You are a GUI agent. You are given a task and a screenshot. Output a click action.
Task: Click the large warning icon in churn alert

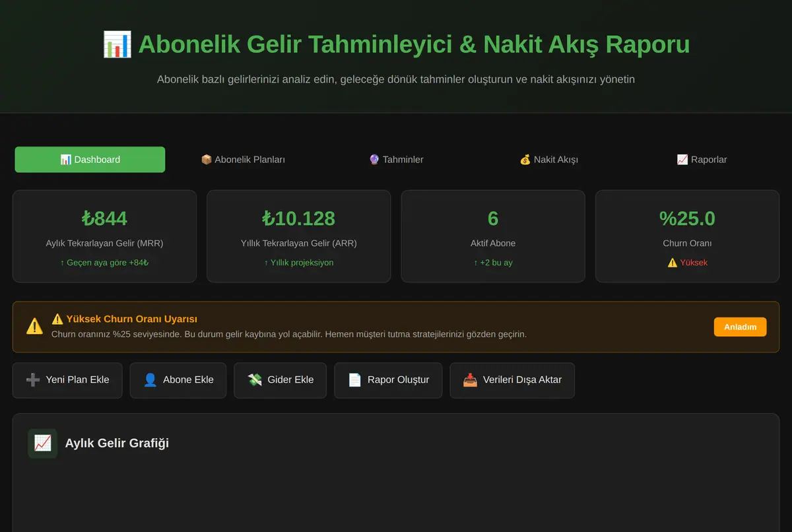[34, 326]
